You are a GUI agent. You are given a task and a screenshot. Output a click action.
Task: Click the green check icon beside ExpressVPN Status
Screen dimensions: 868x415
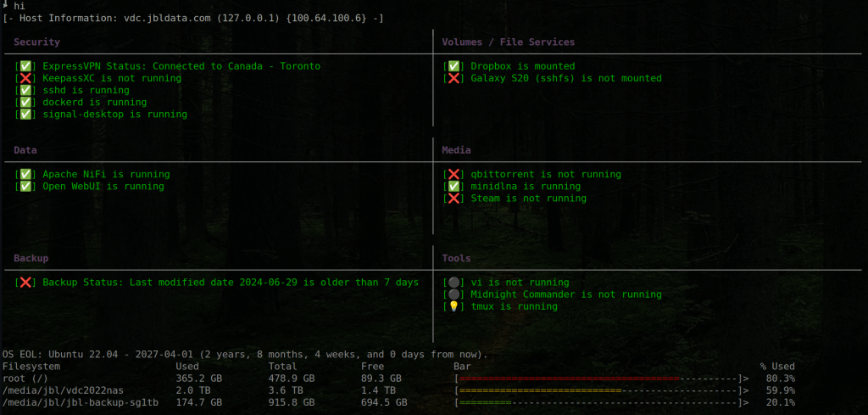25,66
